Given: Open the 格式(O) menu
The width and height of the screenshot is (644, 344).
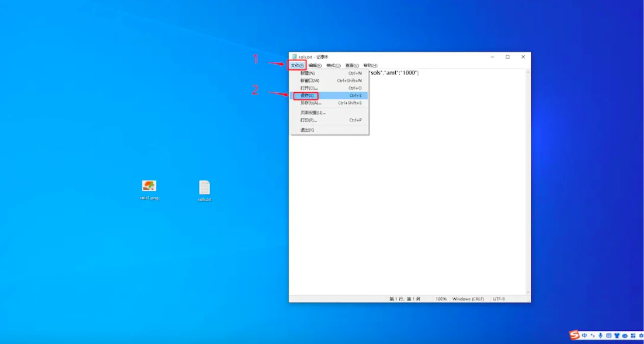Looking at the screenshot, I should coord(333,66).
